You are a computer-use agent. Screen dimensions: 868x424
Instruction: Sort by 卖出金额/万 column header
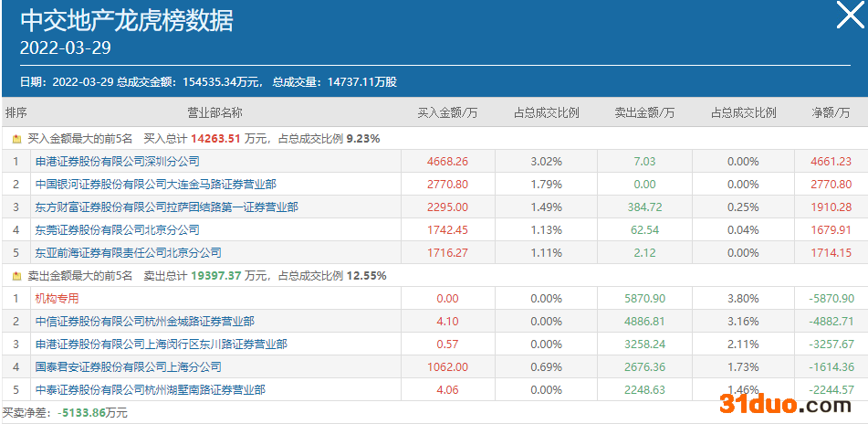coord(644,113)
